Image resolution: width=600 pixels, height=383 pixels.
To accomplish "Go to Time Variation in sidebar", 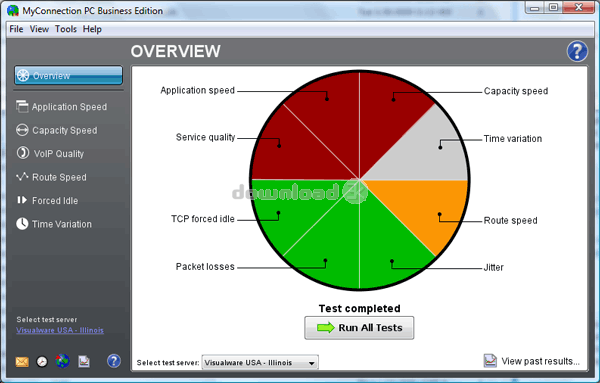I will pos(54,224).
